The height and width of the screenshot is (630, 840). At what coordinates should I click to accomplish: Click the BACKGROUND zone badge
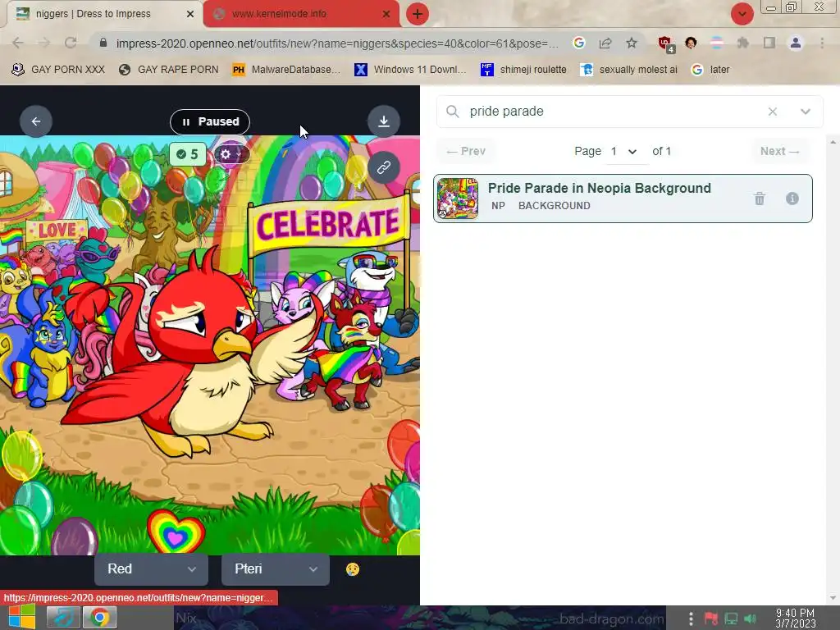[555, 206]
